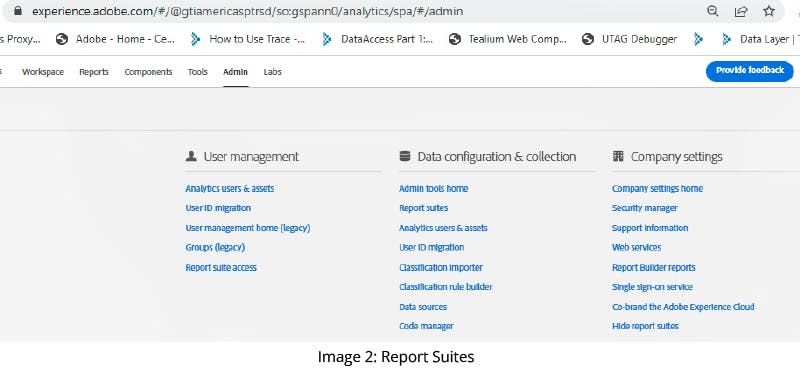Image resolution: width=800 pixels, height=370 pixels.
Task: Open Admin tools home link
Action: coord(433,188)
